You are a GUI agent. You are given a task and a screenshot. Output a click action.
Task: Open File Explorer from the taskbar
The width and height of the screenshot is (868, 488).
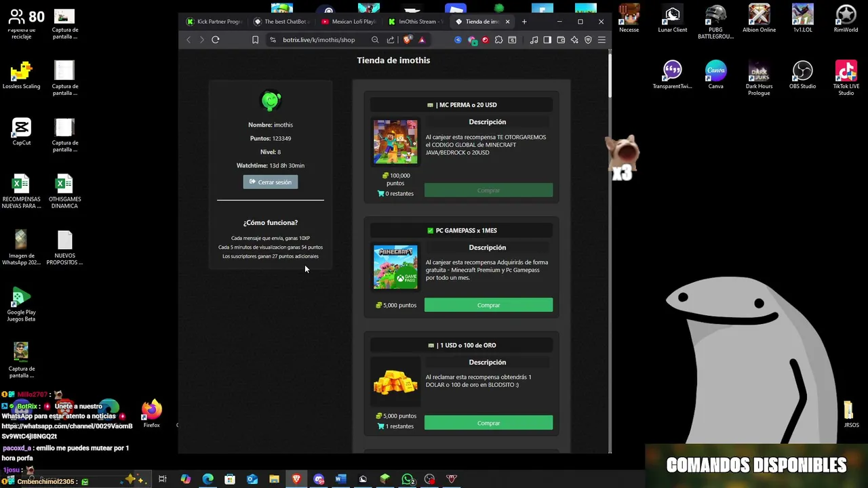[274, 479]
